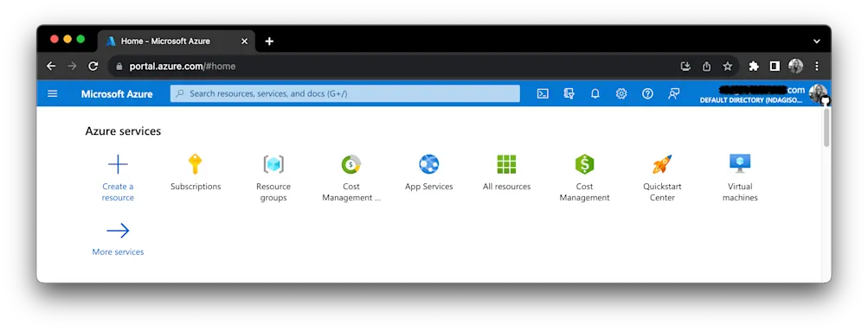The width and height of the screenshot is (868, 331).
Task: Click the browser back arrow
Action: (x=51, y=67)
